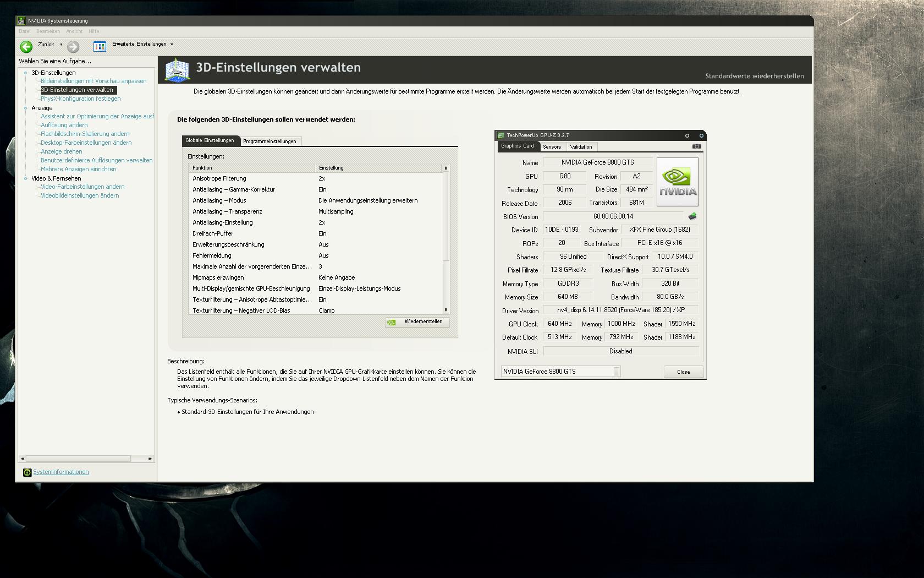This screenshot has height=578, width=924.
Task: Click the green Zurück back arrow
Action: [x=26, y=47]
